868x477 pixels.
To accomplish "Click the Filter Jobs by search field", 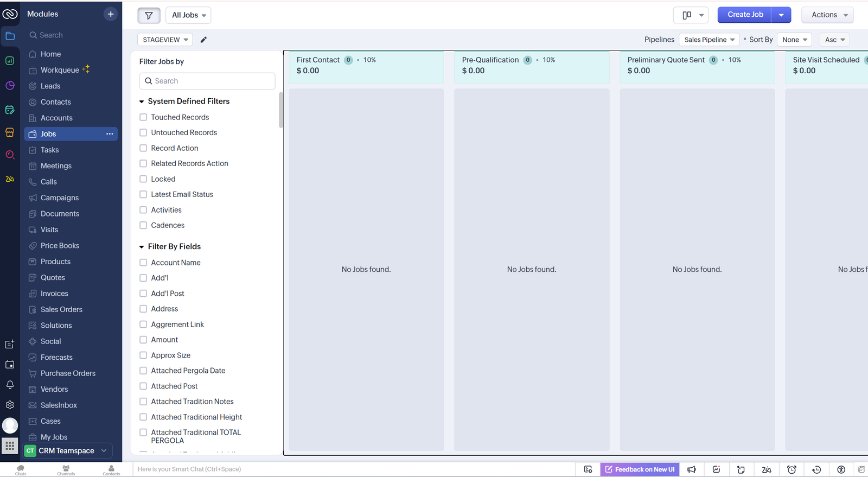I will click(x=207, y=81).
